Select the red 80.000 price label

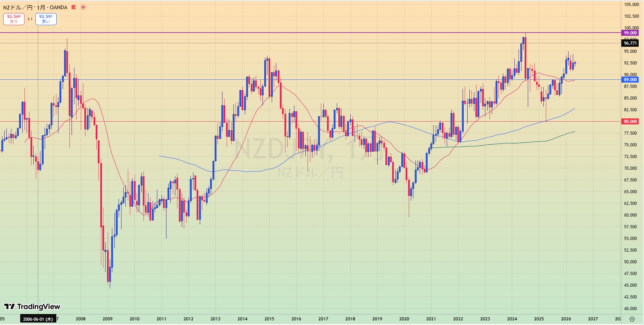pos(630,122)
